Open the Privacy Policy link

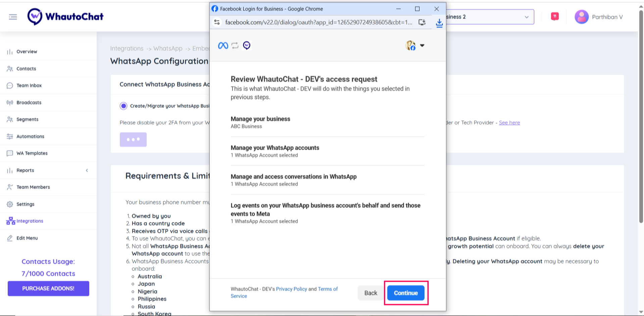click(x=291, y=289)
